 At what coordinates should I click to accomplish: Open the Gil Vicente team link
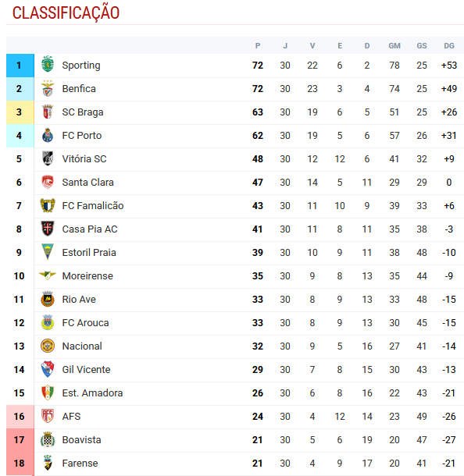pyautogui.click(x=86, y=369)
